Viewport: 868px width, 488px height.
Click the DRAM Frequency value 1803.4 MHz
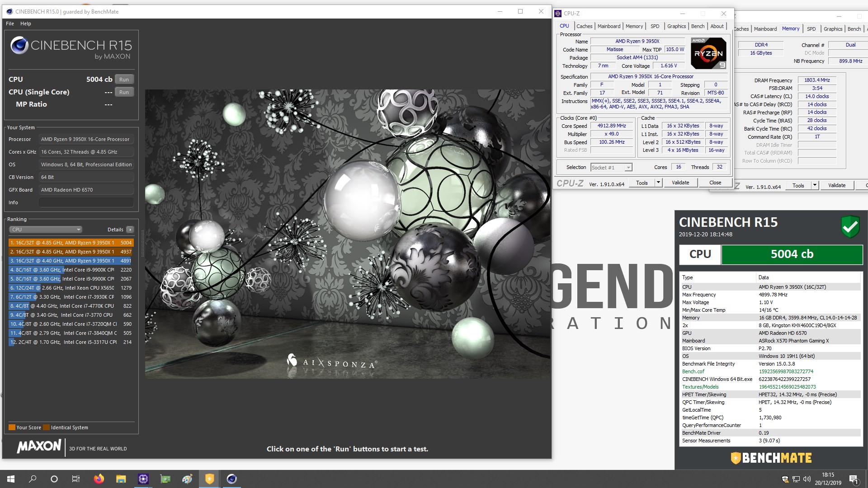[817, 80]
